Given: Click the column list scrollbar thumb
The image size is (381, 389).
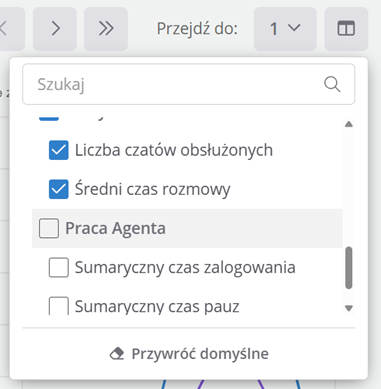Looking at the screenshot, I should [349, 268].
